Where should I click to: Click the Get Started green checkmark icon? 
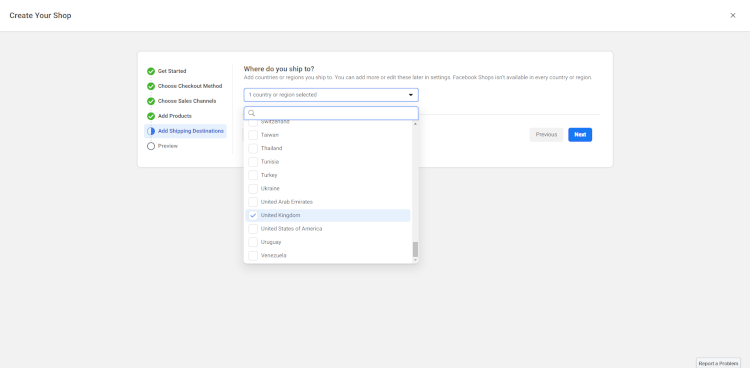click(151, 71)
